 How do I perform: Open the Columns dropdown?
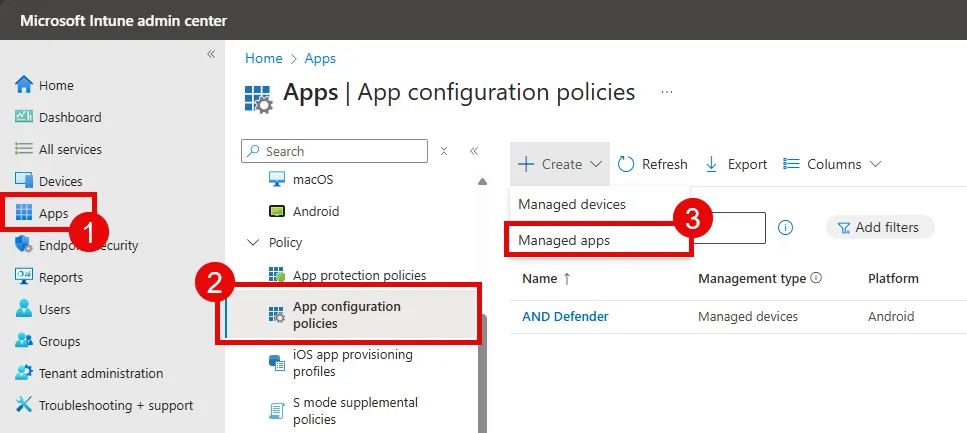[832, 164]
